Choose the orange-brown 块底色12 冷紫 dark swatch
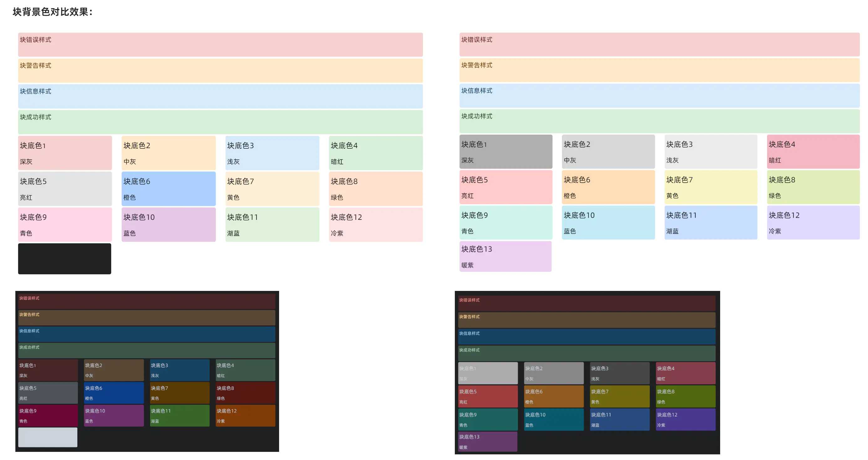 pyautogui.click(x=245, y=416)
